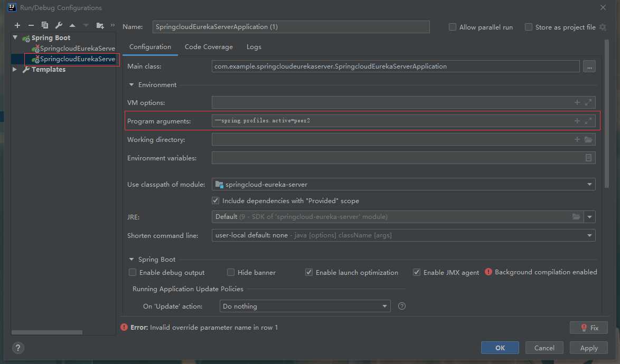Toggle Enable JMX agent checkbox
620x364 pixels.
416,272
